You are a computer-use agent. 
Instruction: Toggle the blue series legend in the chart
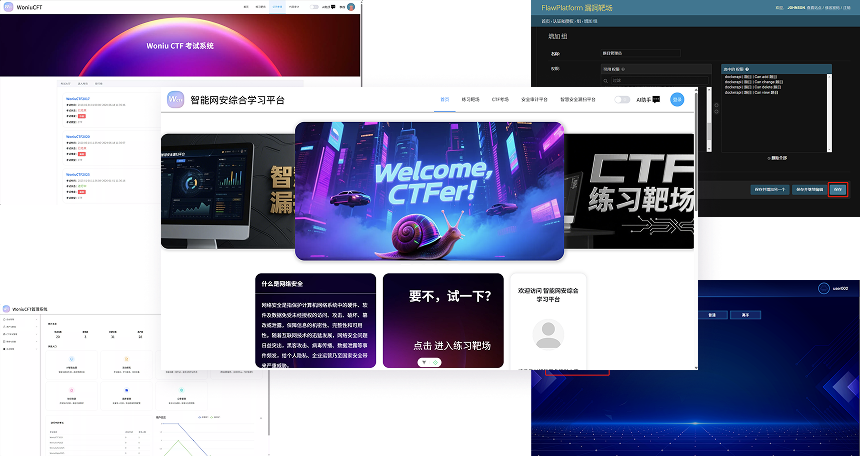(x=203, y=417)
